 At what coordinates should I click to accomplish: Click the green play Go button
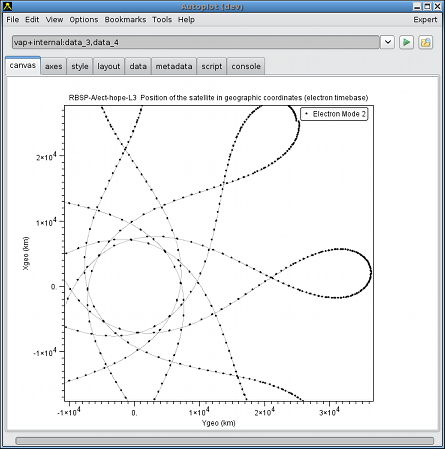coord(406,42)
